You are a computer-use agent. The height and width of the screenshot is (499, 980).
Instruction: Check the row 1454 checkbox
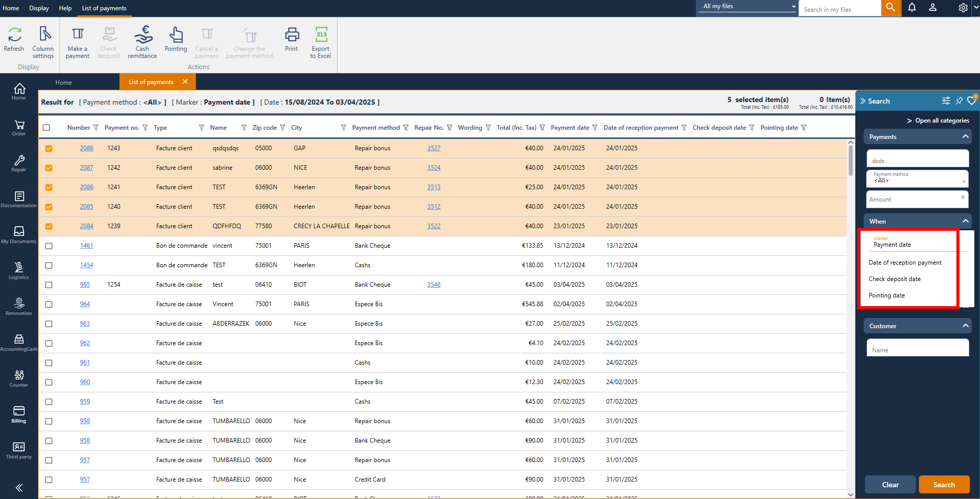[49, 265]
